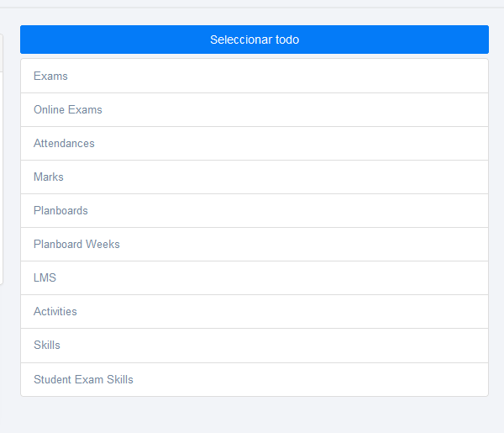This screenshot has width=504, height=433.
Task: Toggle the Online Exams option
Action: [254, 109]
